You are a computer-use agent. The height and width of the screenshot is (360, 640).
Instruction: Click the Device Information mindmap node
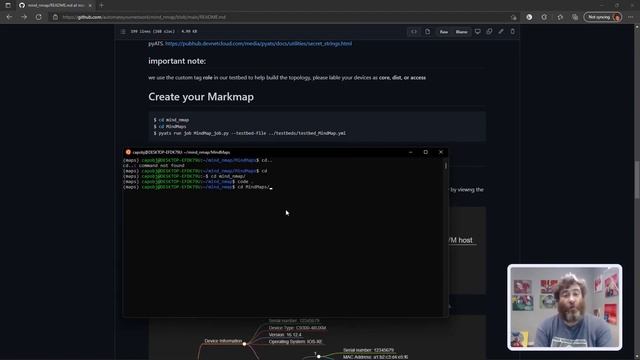(223, 341)
